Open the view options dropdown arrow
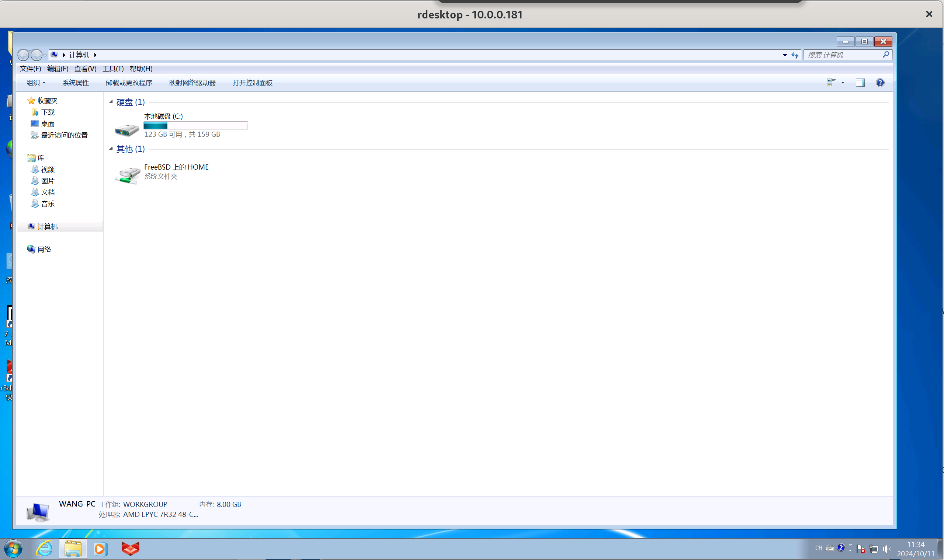Image resolution: width=944 pixels, height=560 pixels. coord(843,83)
